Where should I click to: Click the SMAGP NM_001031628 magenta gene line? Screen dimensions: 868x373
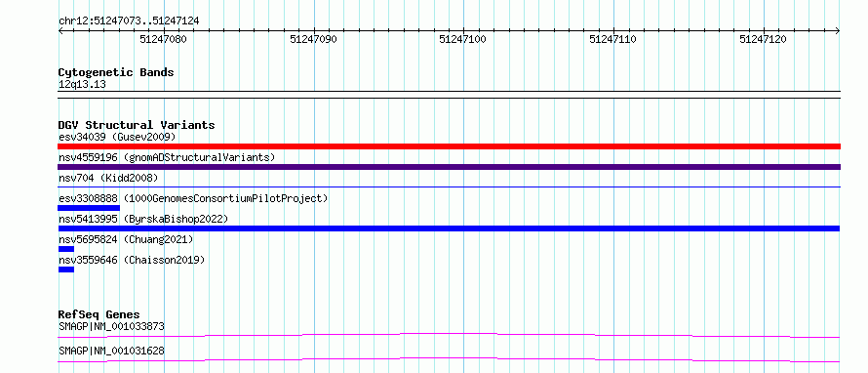pos(449,359)
